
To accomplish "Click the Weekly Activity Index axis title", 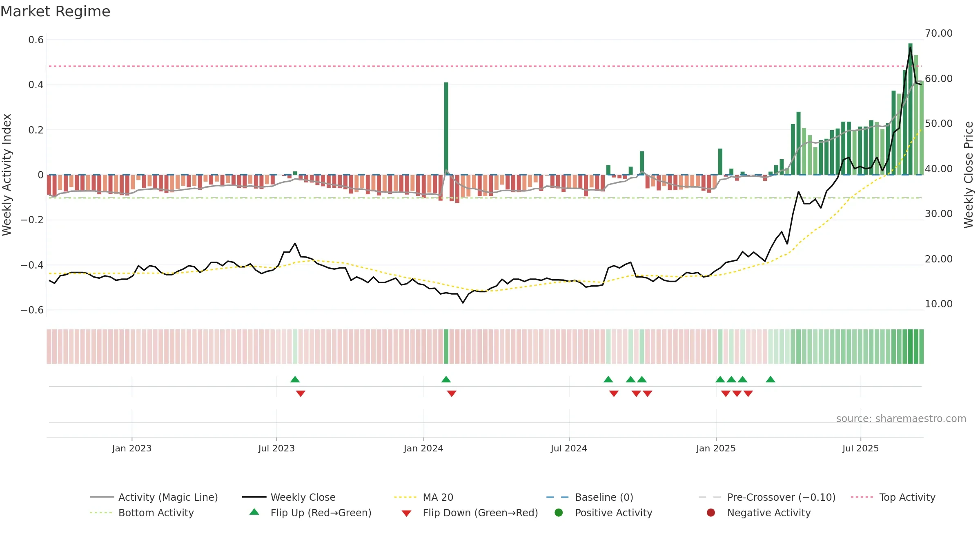I will pyautogui.click(x=7, y=175).
